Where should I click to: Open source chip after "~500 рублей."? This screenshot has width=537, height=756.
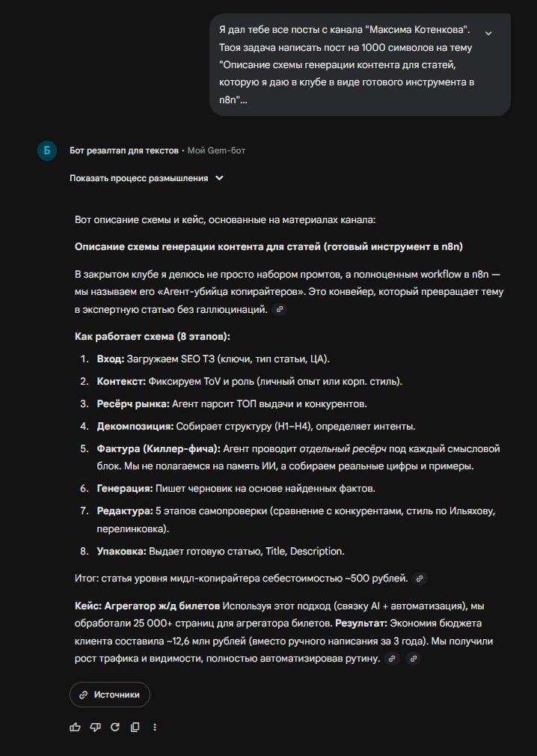420,578
